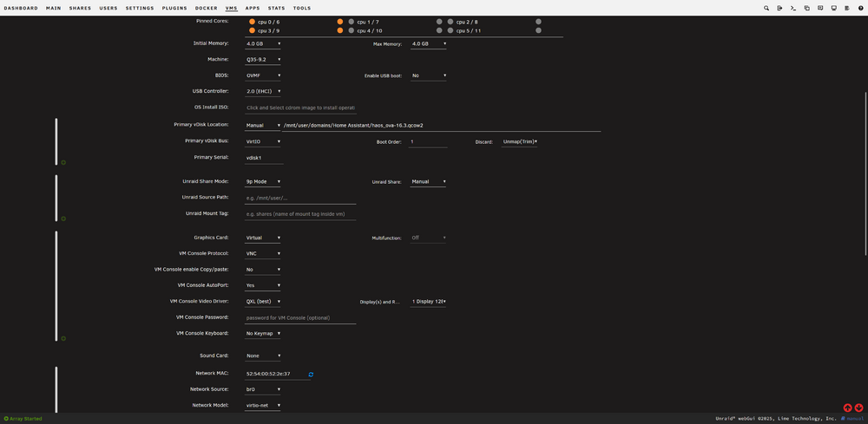Open the Unraid Share Mode dropdown
868x424 pixels.
263,181
